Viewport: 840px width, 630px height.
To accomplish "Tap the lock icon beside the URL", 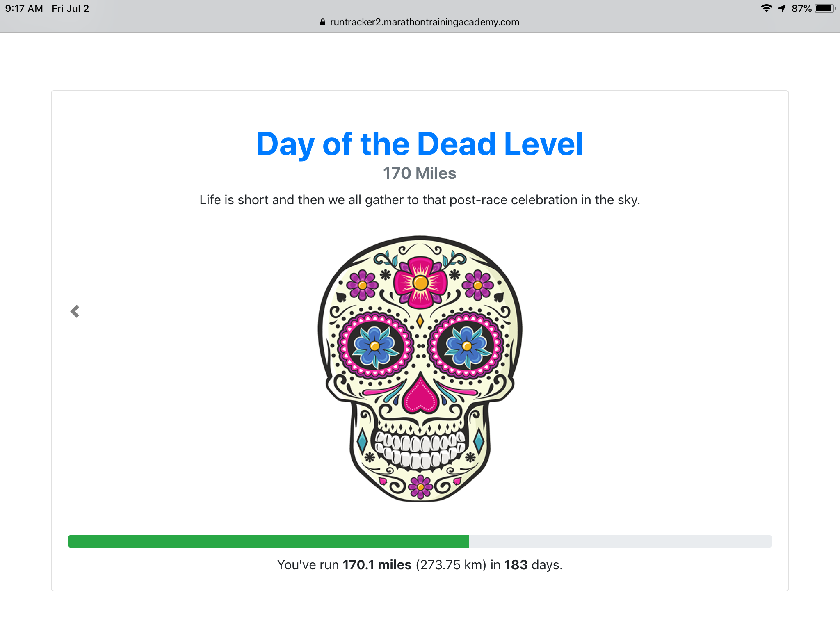I will coord(323,22).
